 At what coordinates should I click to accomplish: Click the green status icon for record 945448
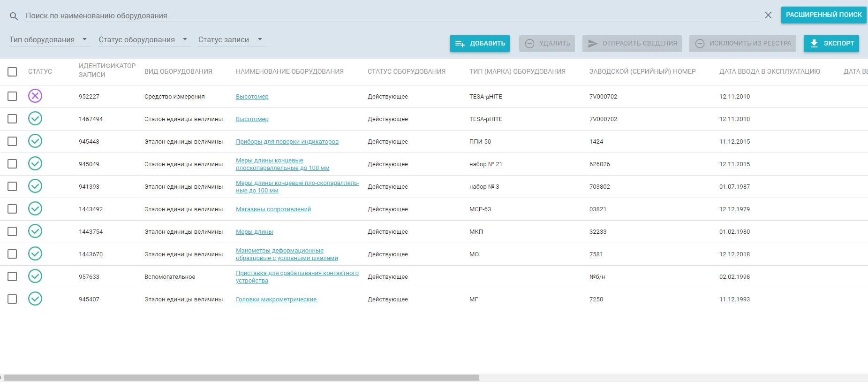click(35, 141)
